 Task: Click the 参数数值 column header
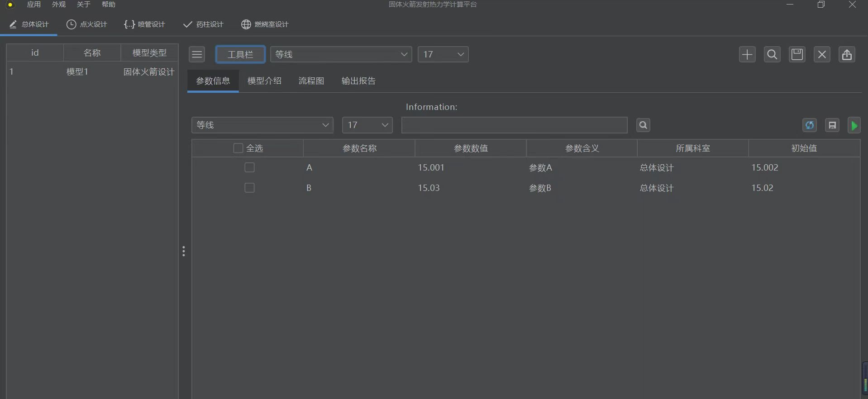click(471, 148)
